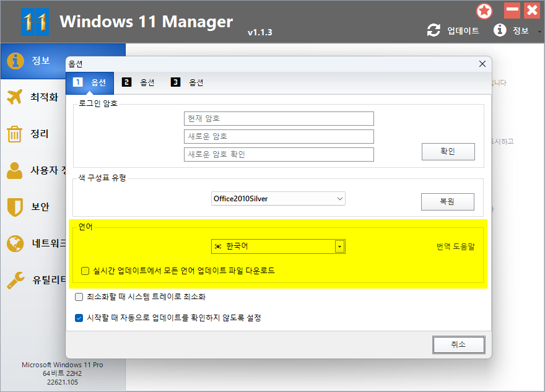Click the 확인 password confirm button

(448, 152)
